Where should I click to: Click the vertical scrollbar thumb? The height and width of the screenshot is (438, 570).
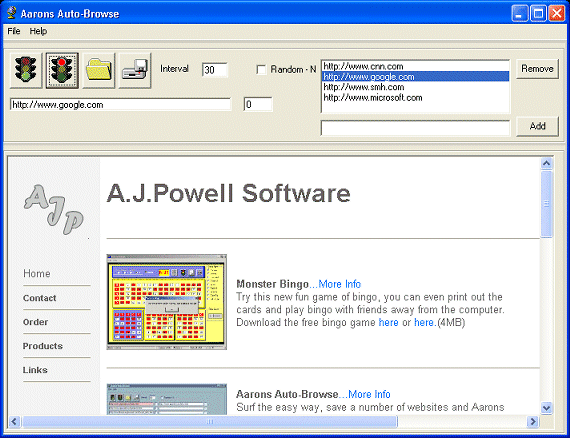click(x=546, y=204)
